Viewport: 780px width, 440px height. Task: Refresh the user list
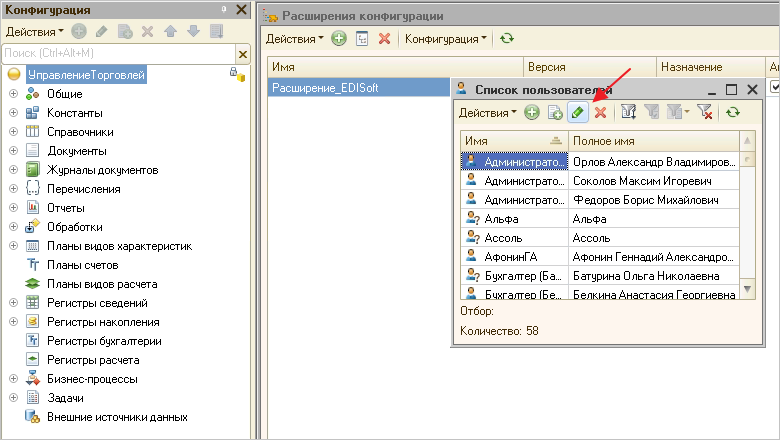pyautogui.click(x=733, y=113)
